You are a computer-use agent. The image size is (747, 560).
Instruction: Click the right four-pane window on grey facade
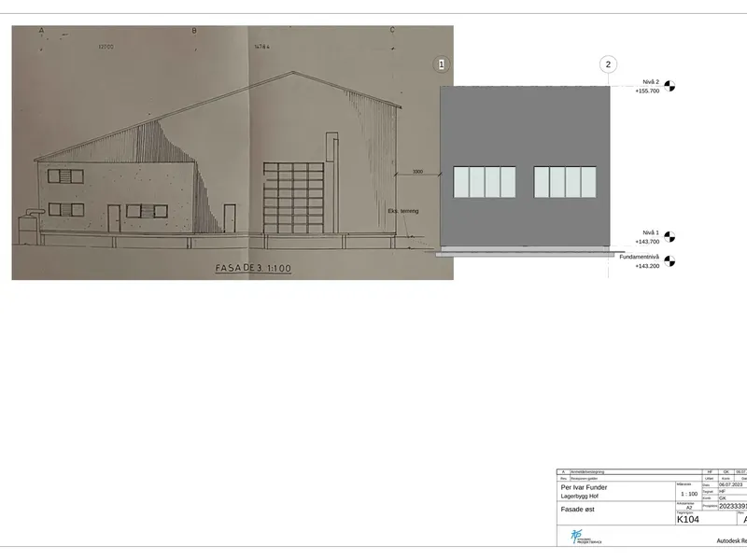click(x=565, y=182)
